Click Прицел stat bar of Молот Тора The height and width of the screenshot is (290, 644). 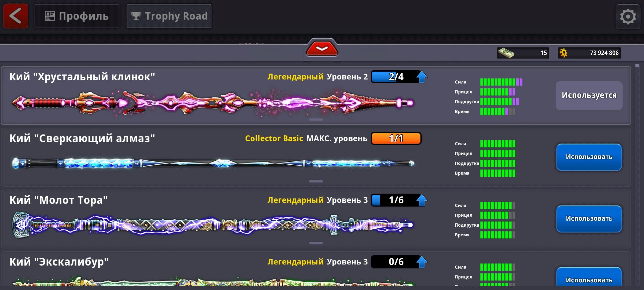(498, 215)
